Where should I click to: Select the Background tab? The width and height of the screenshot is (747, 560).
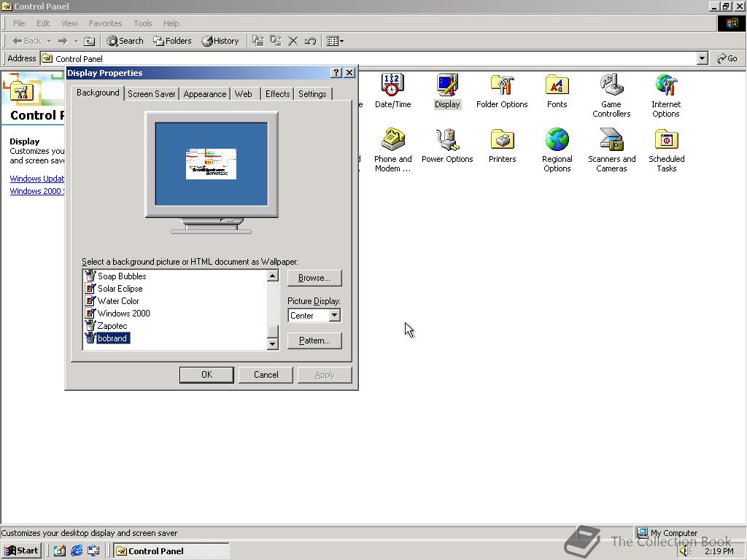tap(98, 93)
